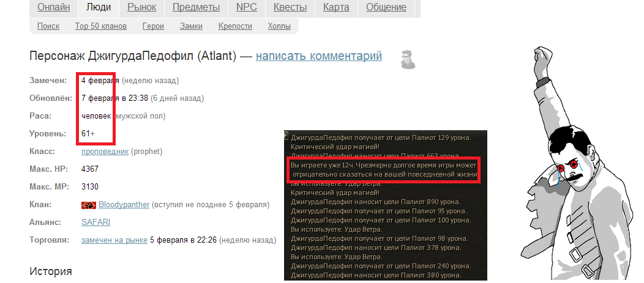Screen dimensions: 644x283
Task: Switch to the Люди tab
Action: click(99, 7)
